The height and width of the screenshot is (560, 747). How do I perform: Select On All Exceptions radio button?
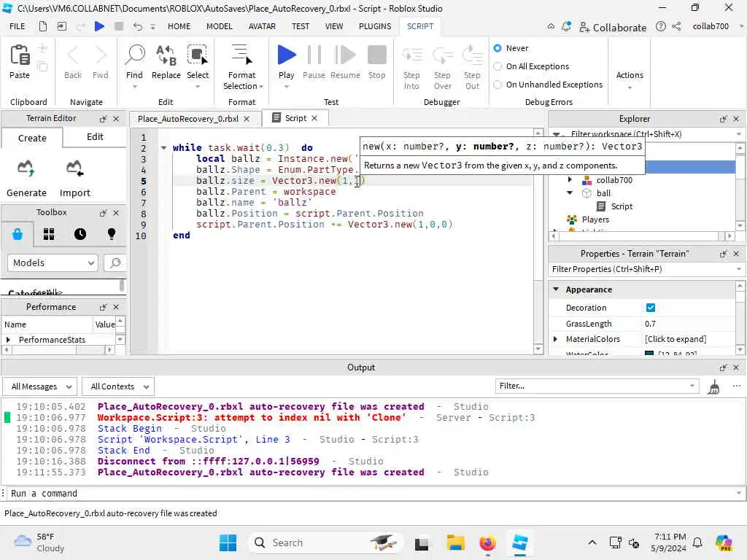click(x=498, y=66)
